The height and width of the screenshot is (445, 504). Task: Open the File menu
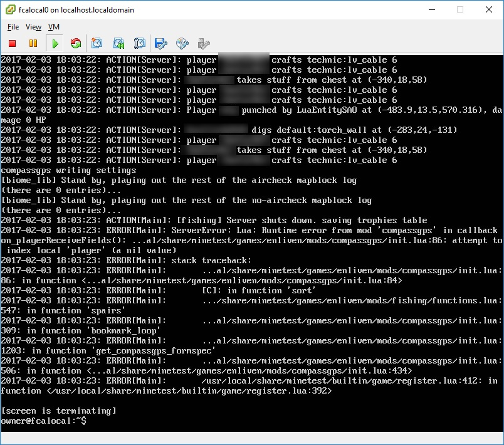tap(13, 27)
